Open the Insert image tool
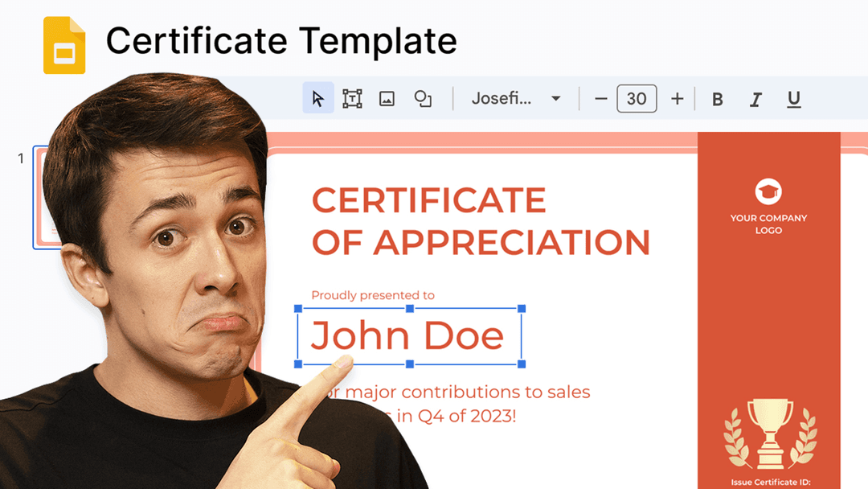Screen dimensions: 868x489 pyautogui.click(x=387, y=99)
